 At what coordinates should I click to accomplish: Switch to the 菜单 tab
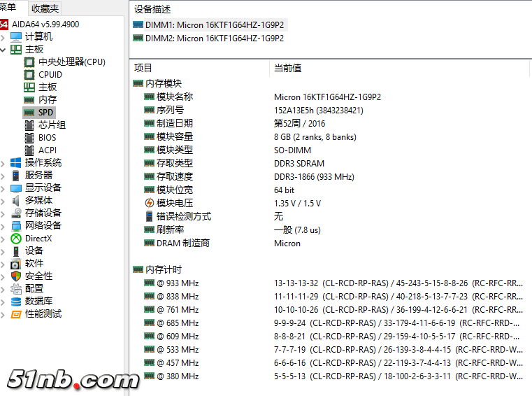point(9,8)
